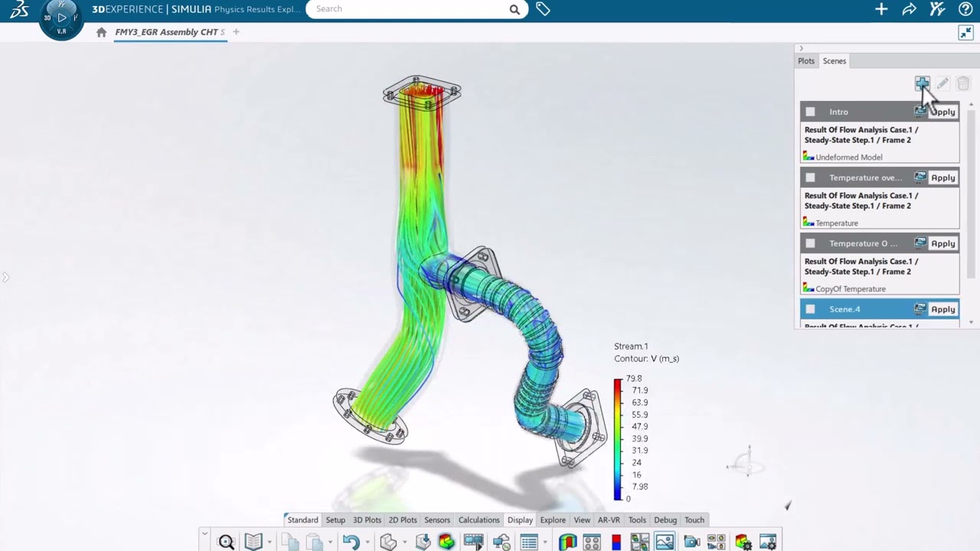980x551 pixels.
Task: Apply the Temperature O ... scene
Action: point(943,243)
